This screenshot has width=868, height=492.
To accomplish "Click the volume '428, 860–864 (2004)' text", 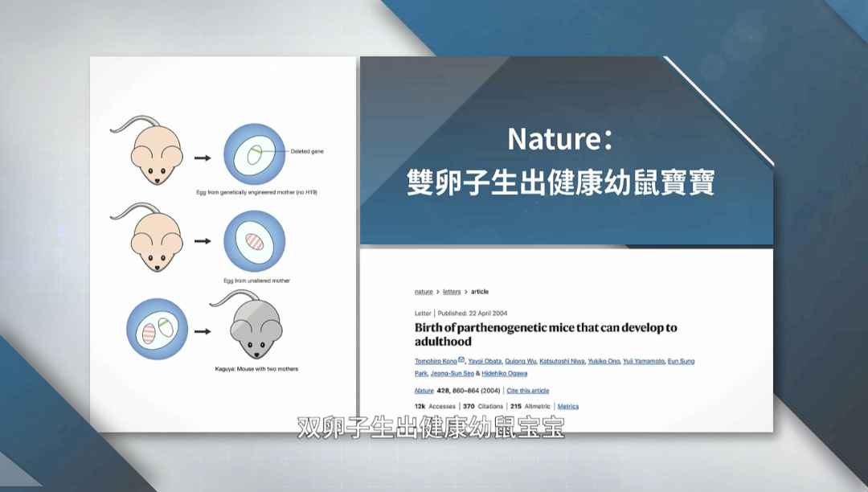I will [x=469, y=391].
